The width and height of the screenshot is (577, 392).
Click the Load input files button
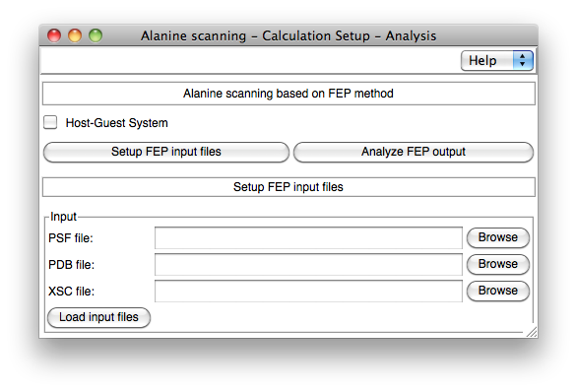99,317
